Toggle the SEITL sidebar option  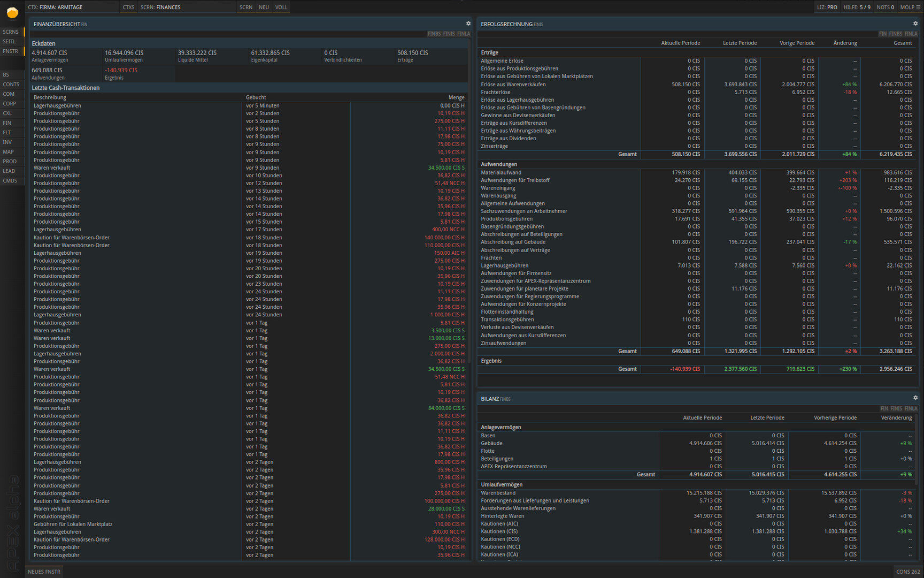10,42
